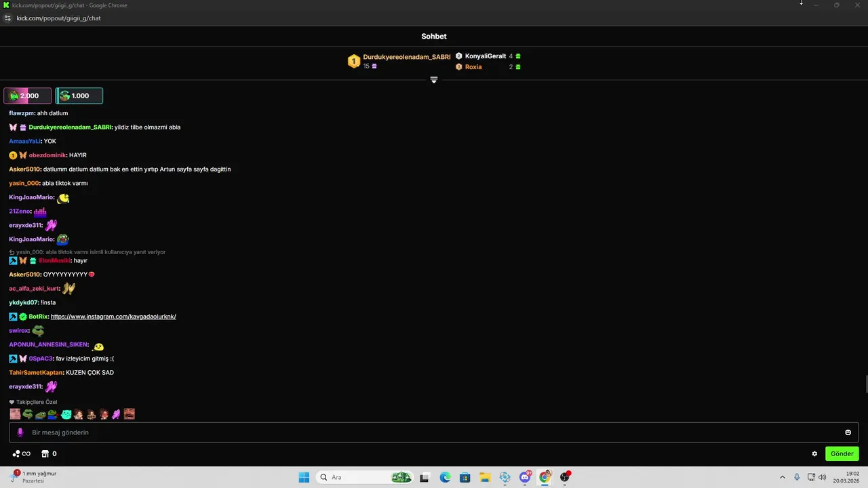Open chat settings gear icon
The image size is (868, 488).
tap(814, 454)
